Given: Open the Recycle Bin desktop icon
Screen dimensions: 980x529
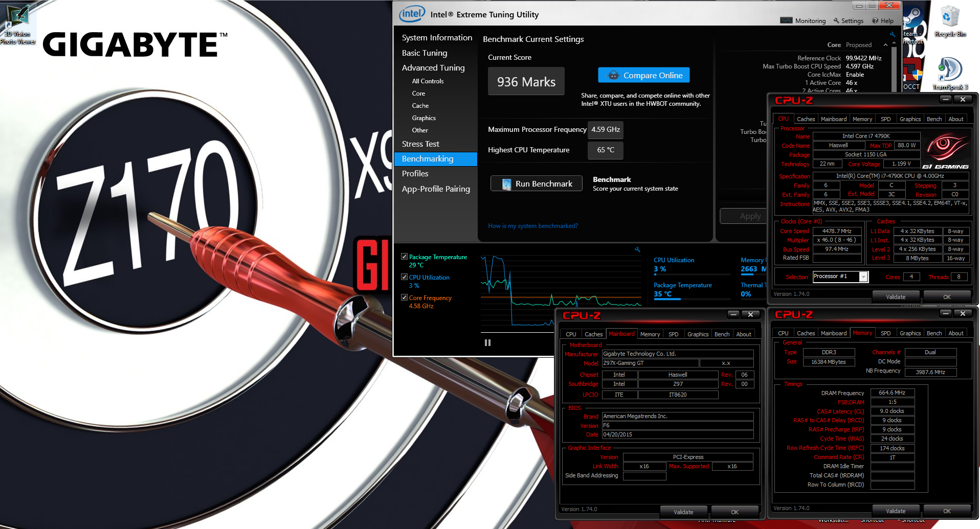Looking at the screenshot, I should 950,21.
